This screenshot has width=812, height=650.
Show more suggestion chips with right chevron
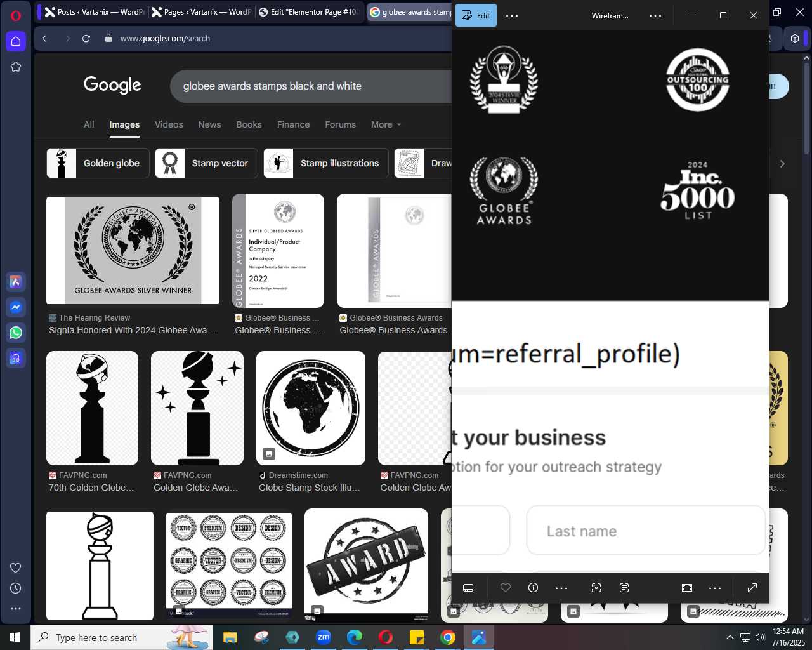click(x=782, y=163)
